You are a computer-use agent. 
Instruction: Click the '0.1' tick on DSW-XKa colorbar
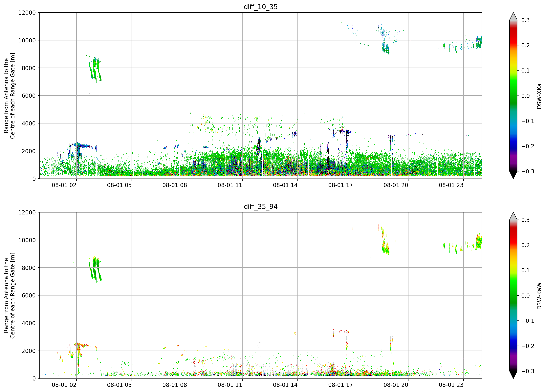(526, 71)
